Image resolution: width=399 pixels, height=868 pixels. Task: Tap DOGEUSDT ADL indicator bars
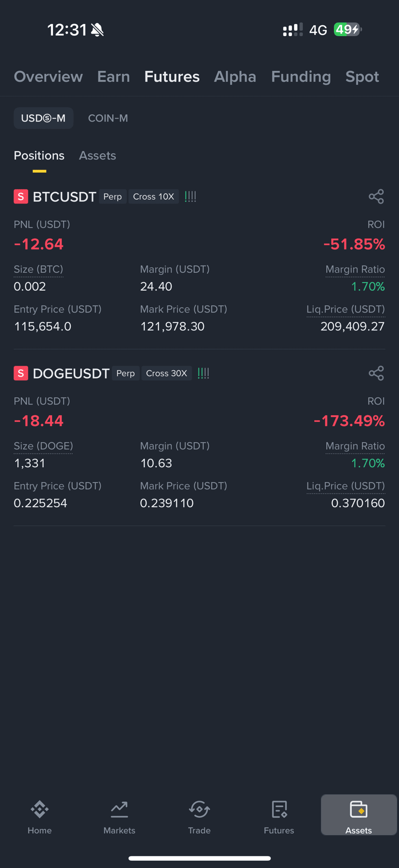(x=203, y=373)
